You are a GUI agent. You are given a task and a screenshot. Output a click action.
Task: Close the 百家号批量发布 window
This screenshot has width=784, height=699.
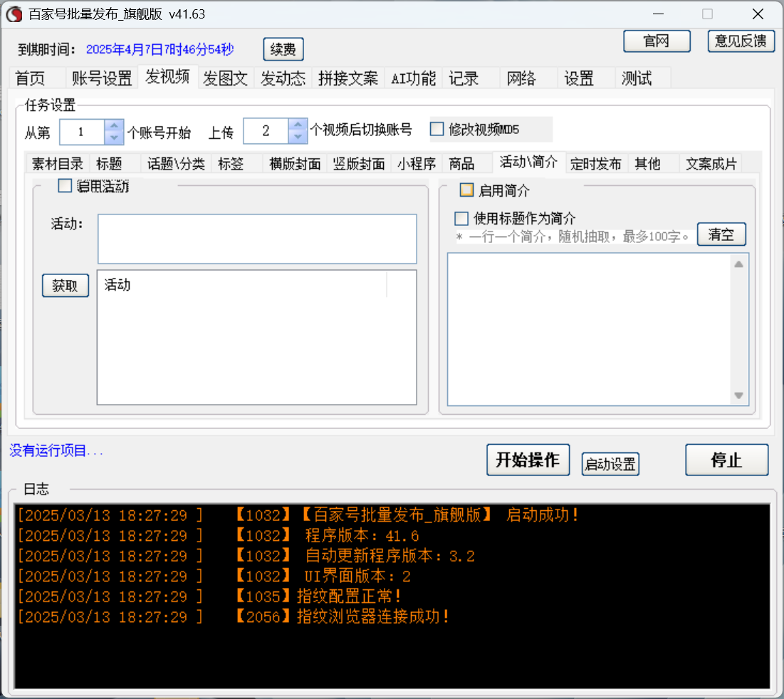(x=758, y=14)
